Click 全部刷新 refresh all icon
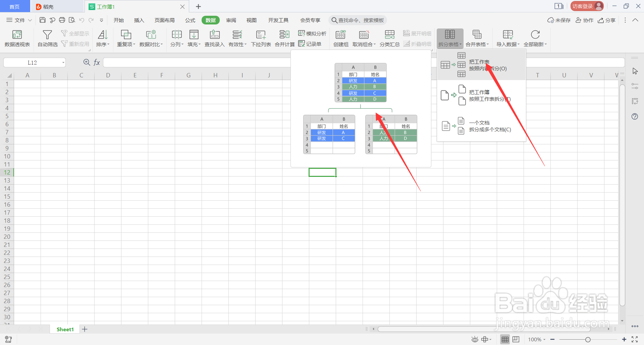 [535, 34]
